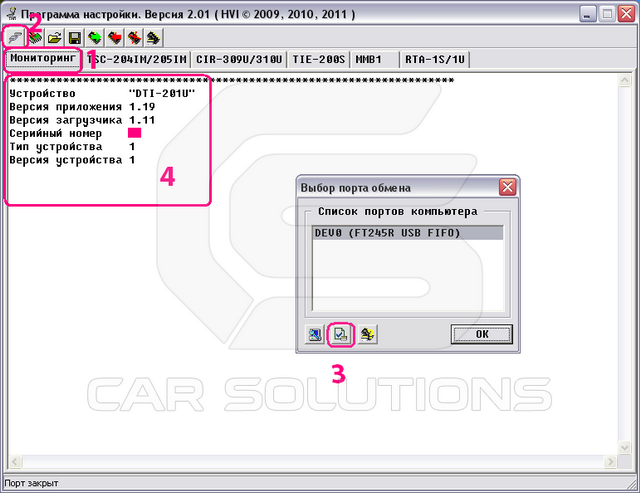Select the MMB1 tab
The image size is (640, 493).
[x=375, y=60]
